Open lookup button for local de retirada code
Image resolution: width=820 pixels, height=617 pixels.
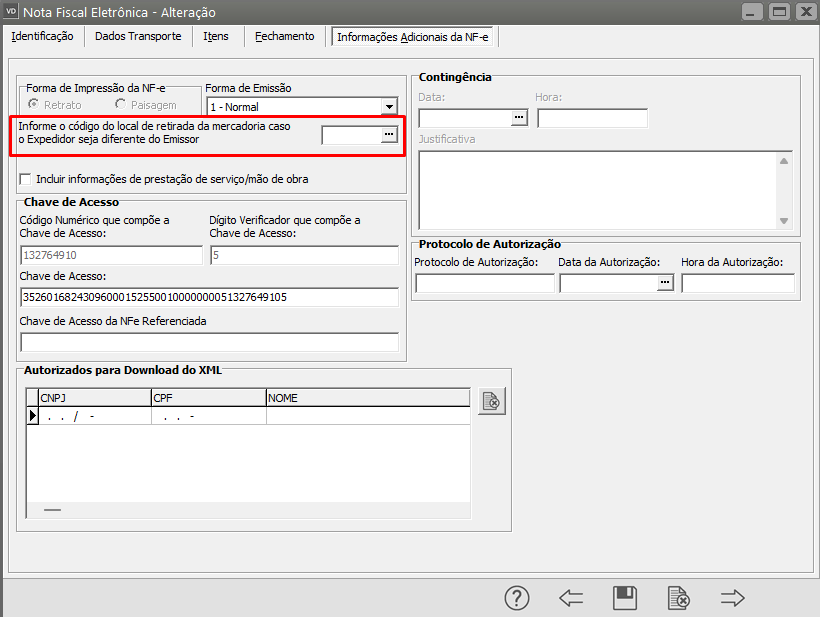tap(389, 135)
